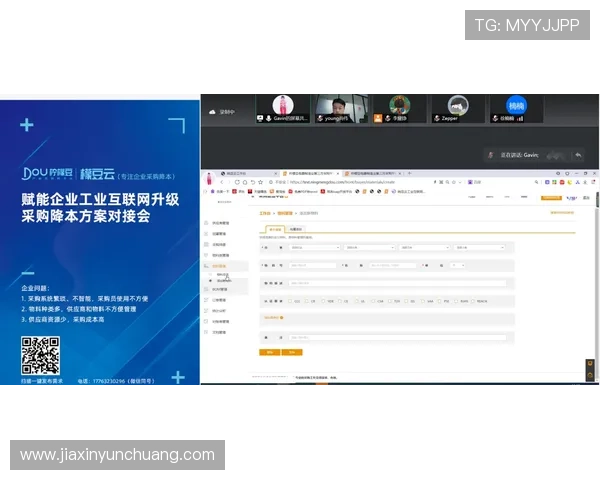Click the orange info icon in form
The image size is (600, 480).
(x=282, y=318)
